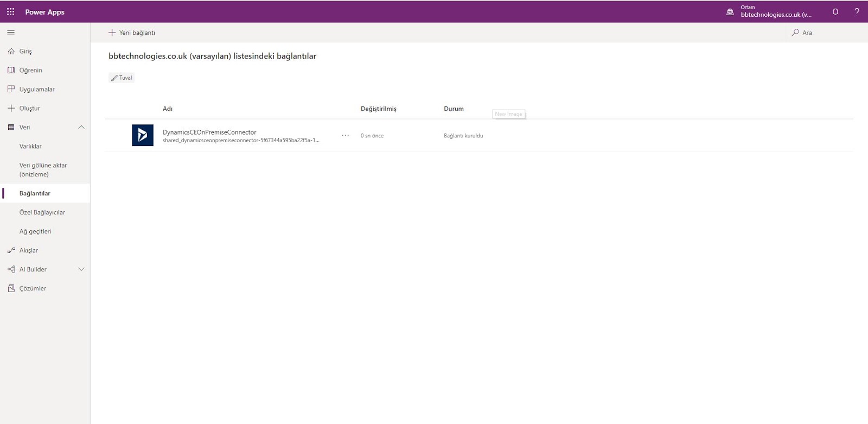Screen dimensions: 868x424
Task: Open more options ellipsis for DynamicsCEOnPremiseConnector
Action: pyautogui.click(x=346, y=135)
